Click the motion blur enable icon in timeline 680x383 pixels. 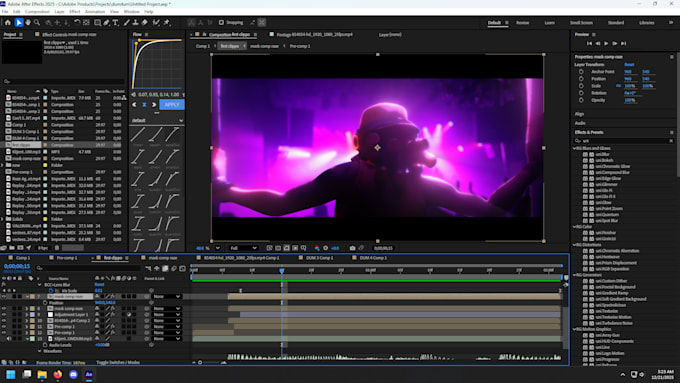point(174,268)
